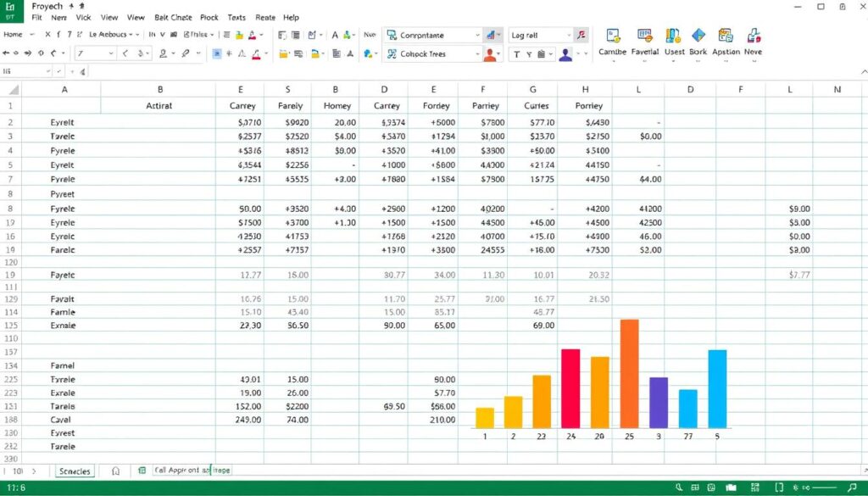
Task: Click the Usest ribbon icon
Action: click(673, 36)
